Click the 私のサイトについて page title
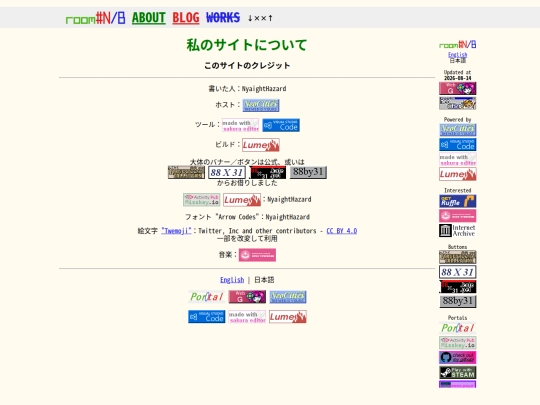 (247, 45)
